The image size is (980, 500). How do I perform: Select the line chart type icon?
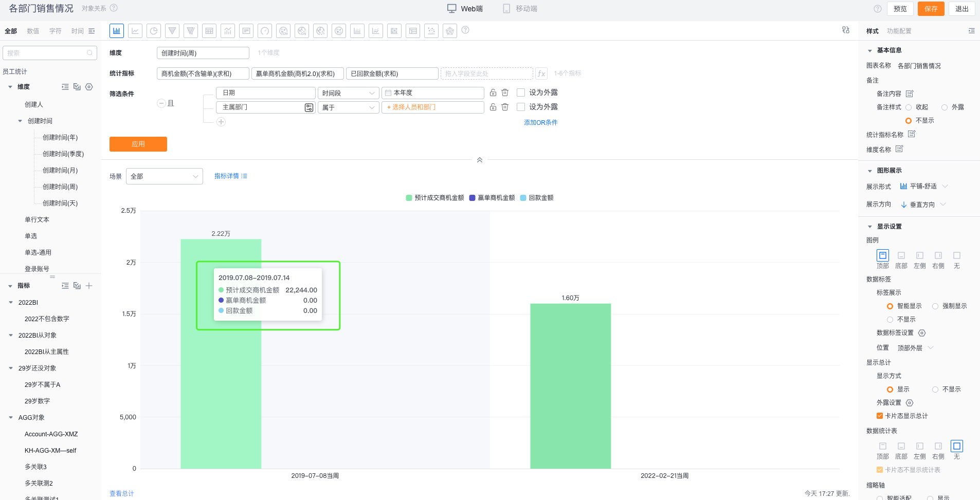click(x=135, y=31)
